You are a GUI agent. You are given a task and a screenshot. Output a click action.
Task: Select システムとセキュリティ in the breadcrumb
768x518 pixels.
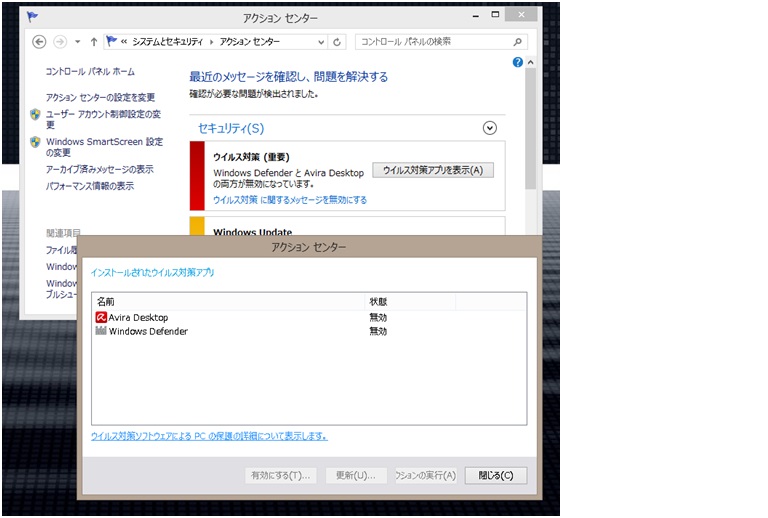pos(167,42)
